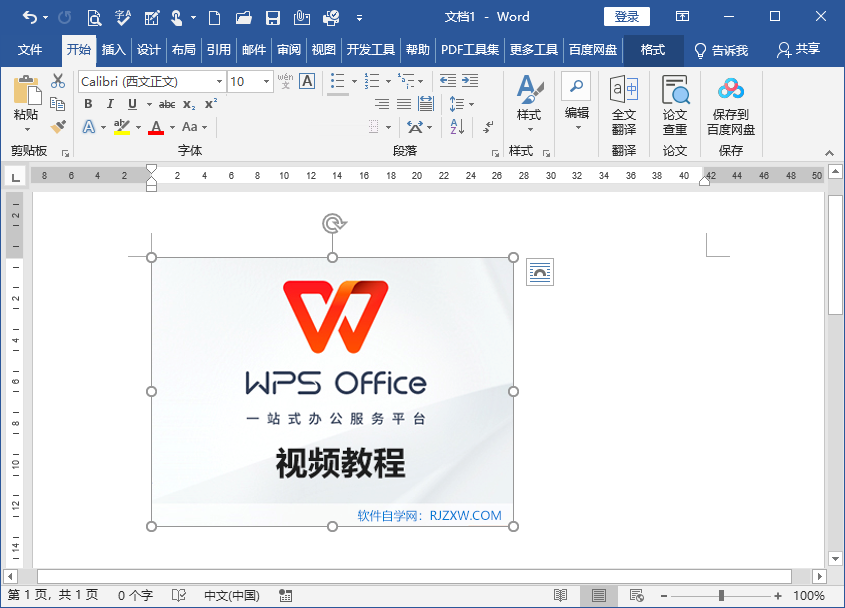Open the font name dropdown
Viewport: 845px width, 608px height.
point(219,83)
